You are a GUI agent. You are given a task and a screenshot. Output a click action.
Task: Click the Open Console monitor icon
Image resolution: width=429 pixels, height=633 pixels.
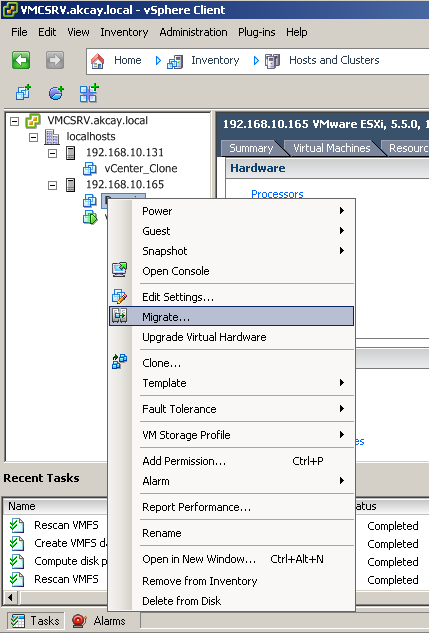click(x=119, y=270)
